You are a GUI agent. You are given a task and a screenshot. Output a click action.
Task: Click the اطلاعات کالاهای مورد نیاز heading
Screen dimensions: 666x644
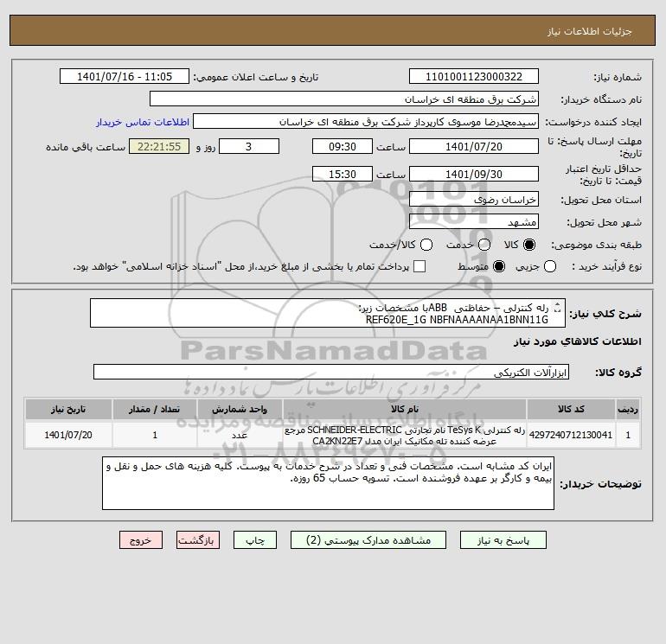tap(577, 341)
